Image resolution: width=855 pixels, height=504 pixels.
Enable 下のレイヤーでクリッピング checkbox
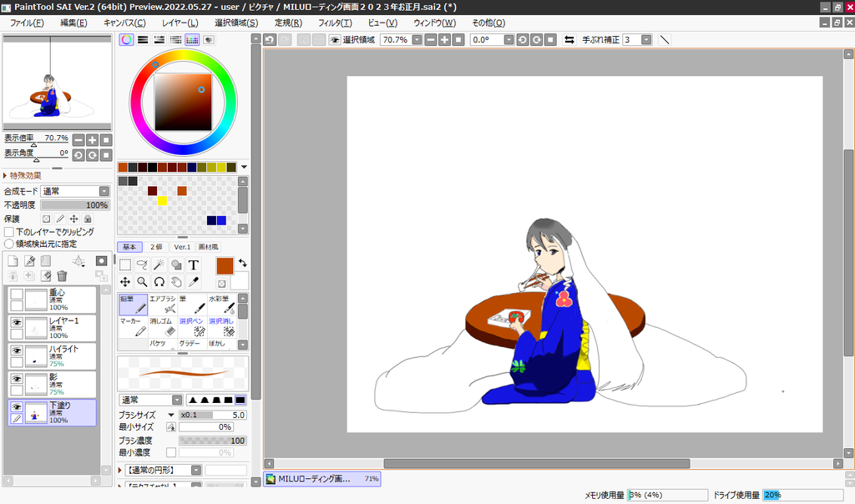[x=8, y=232]
